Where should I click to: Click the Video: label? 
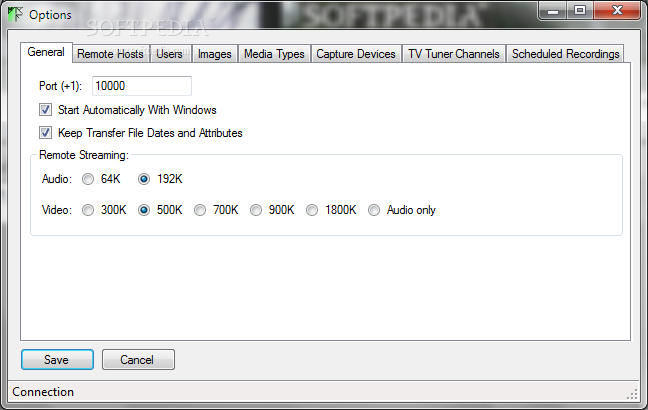tap(57, 210)
